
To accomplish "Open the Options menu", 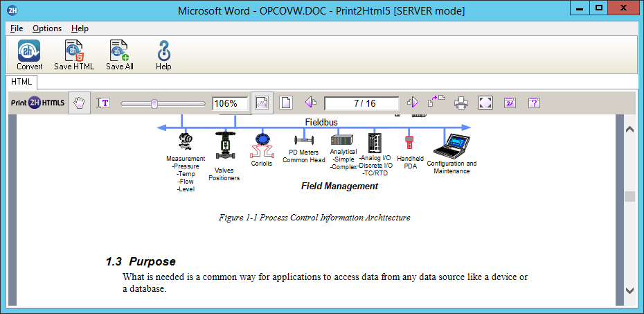I will pos(47,28).
